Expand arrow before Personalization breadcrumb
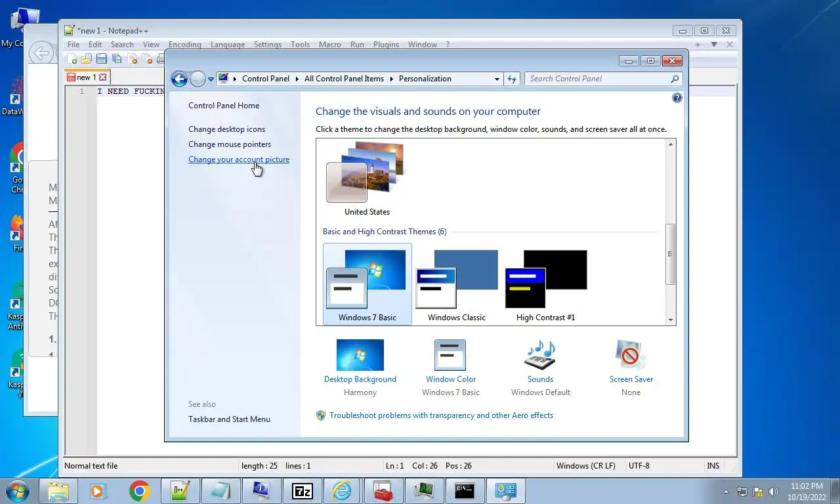 click(x=392, y=79)
